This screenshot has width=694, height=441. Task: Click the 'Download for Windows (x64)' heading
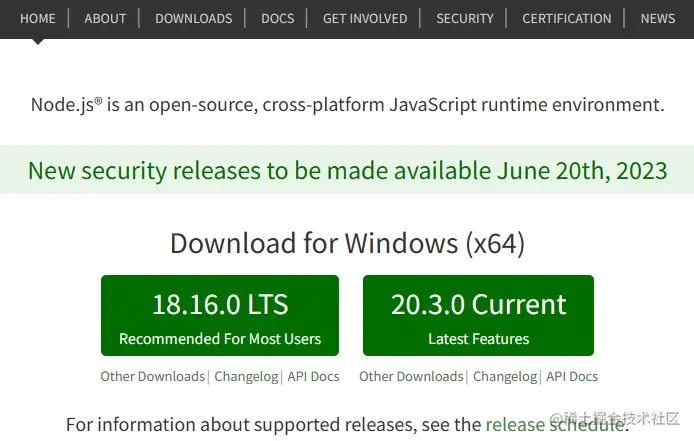(x=347, y=243)
